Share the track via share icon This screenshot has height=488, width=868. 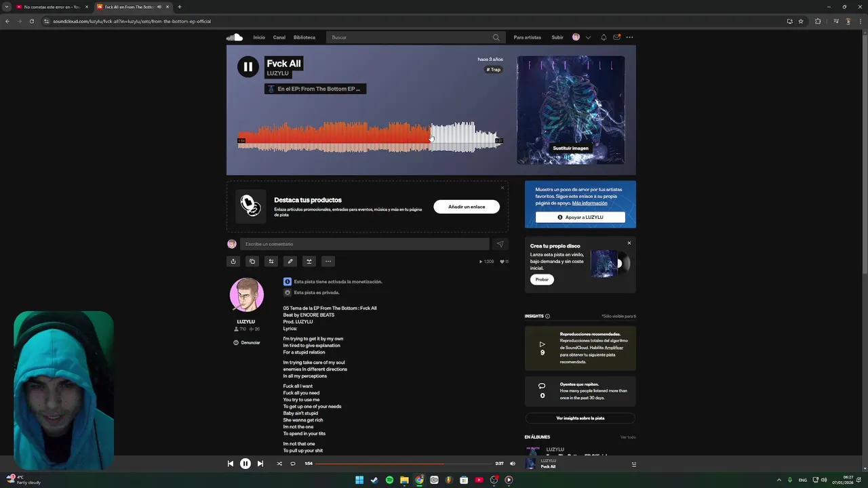pos(233,262)
